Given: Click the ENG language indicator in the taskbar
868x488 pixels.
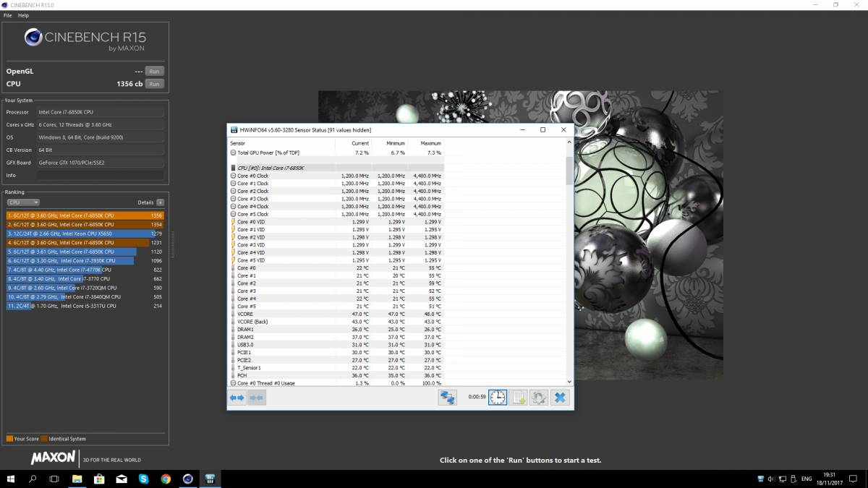Looking at the screenshot, I should [806, 479].
